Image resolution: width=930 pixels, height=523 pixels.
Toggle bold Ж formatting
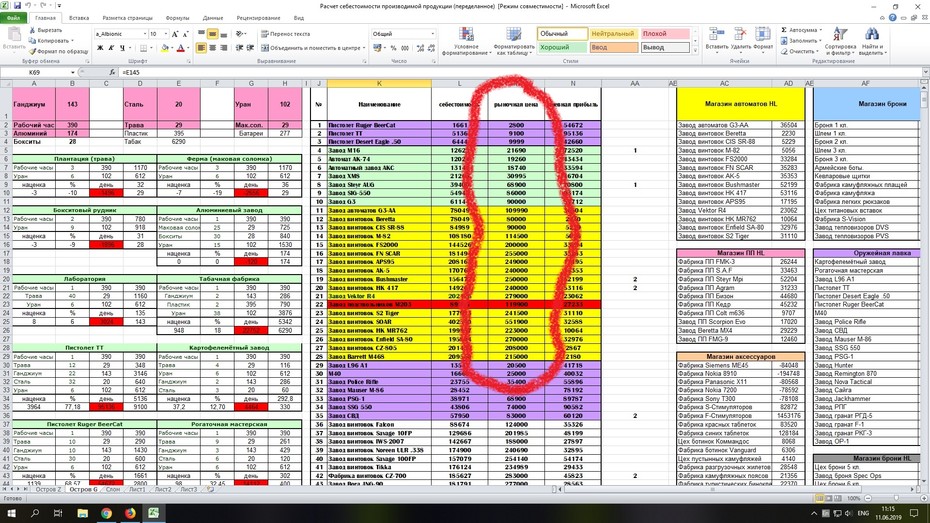pos(100,48)
